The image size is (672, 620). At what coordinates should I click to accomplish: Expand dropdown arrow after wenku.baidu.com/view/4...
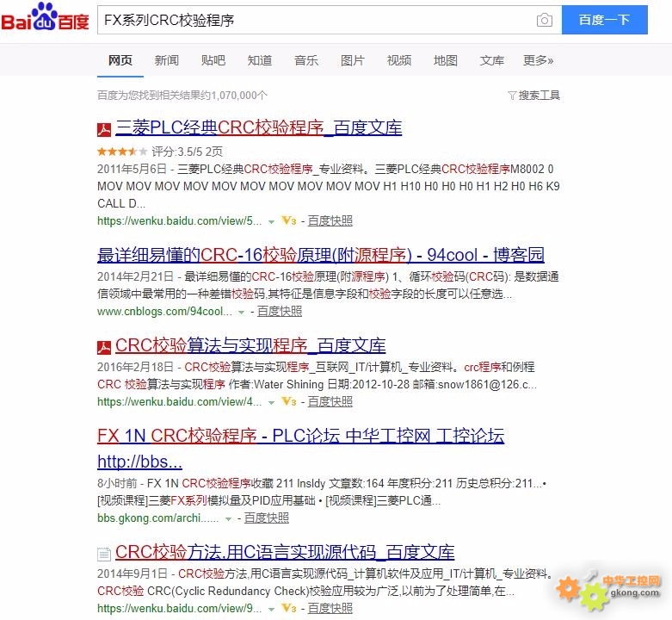click(x=271, y=403)
